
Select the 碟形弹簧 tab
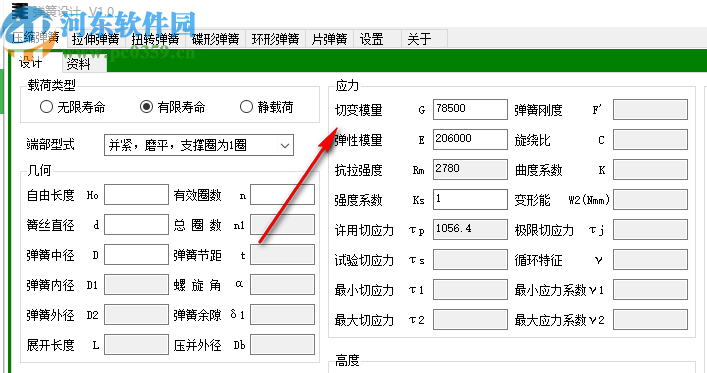[x=216, y=39]
